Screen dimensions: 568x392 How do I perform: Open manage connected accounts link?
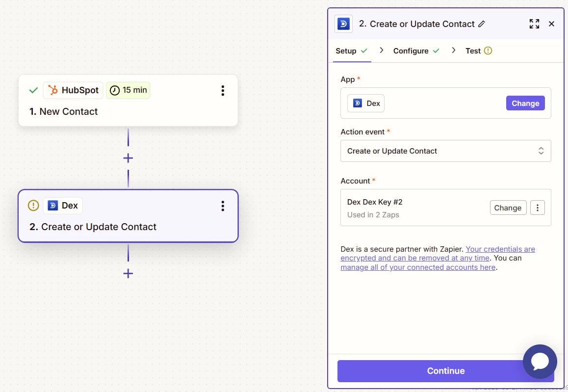(418, 267)
